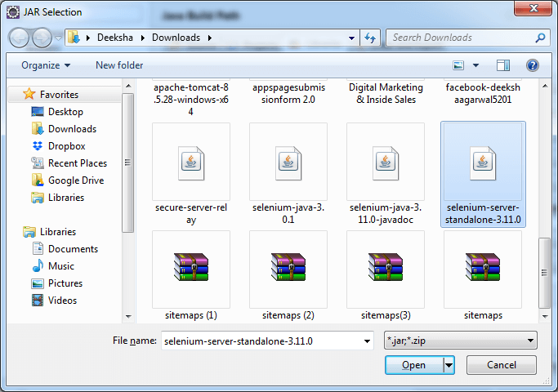The width and height of the screenshot is (558, 392).
Task: Click the Open button
Action: point(414,365)
